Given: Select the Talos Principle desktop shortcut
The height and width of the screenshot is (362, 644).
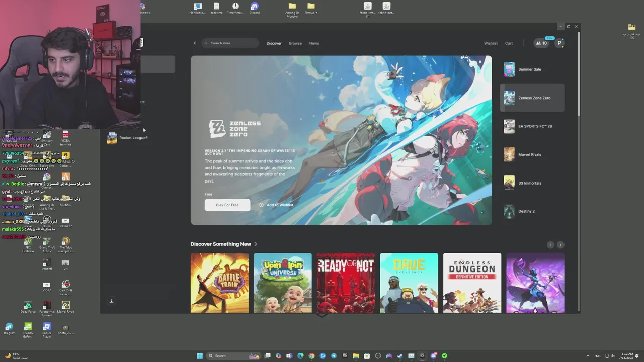Looking at the screenshot, I should tap(66, 245).
